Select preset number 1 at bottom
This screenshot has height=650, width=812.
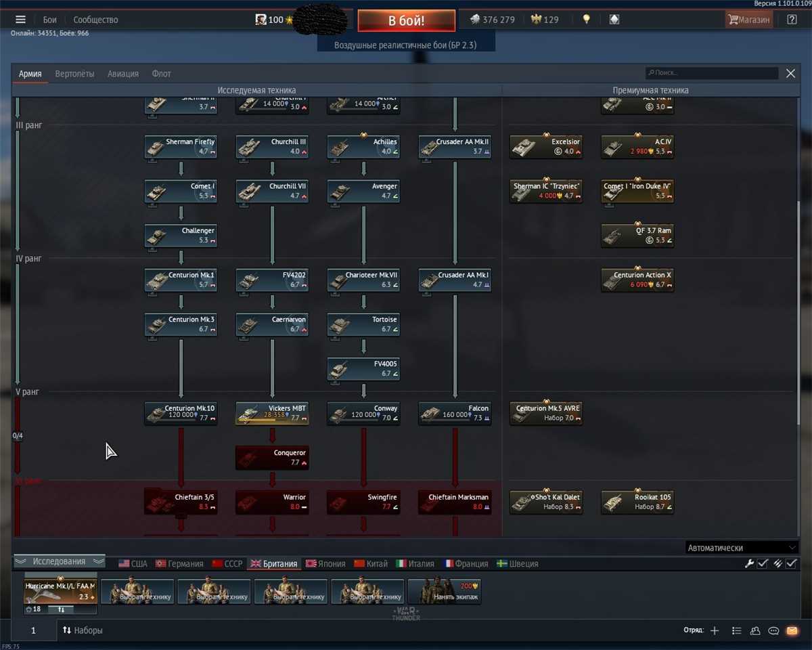pos(33,630)
